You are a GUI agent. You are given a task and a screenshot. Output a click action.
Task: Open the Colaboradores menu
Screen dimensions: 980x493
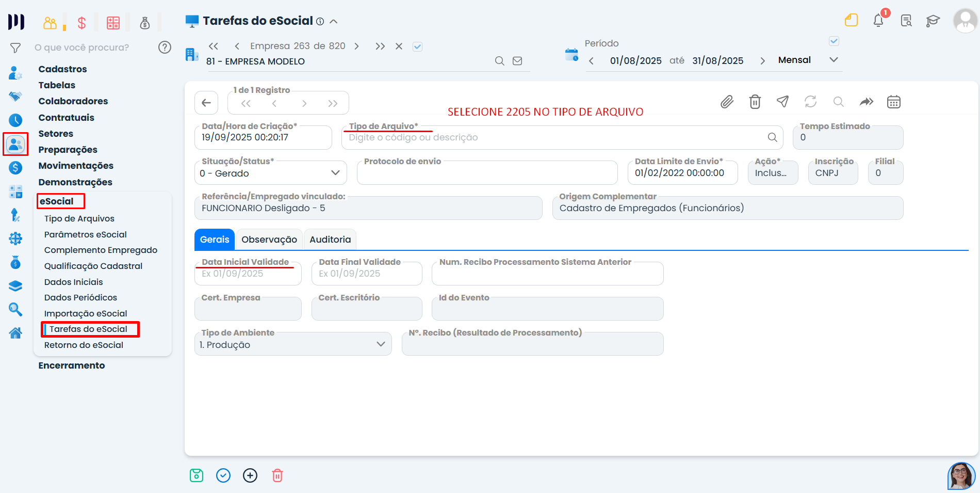pyautogui.click(x=73, y=101)
